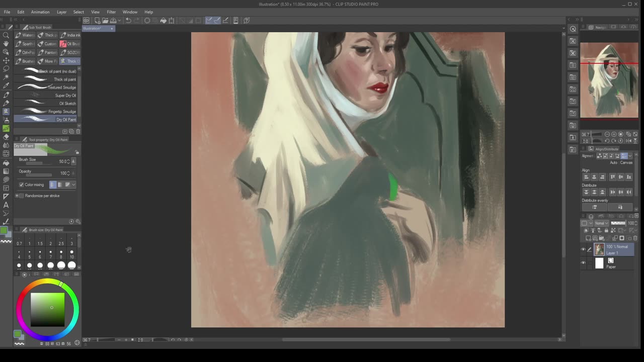The image size is (644, 362).
Task: Select the Text tool
Action: coord(6,205)
